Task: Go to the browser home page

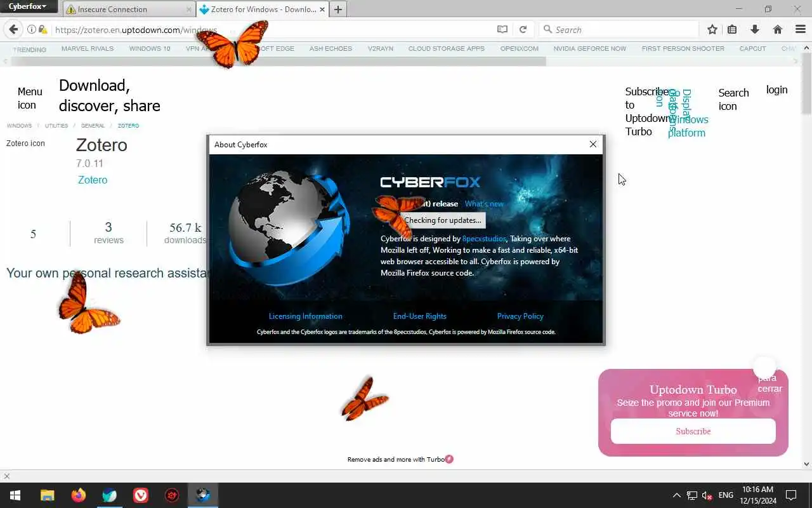Action: 777,29
